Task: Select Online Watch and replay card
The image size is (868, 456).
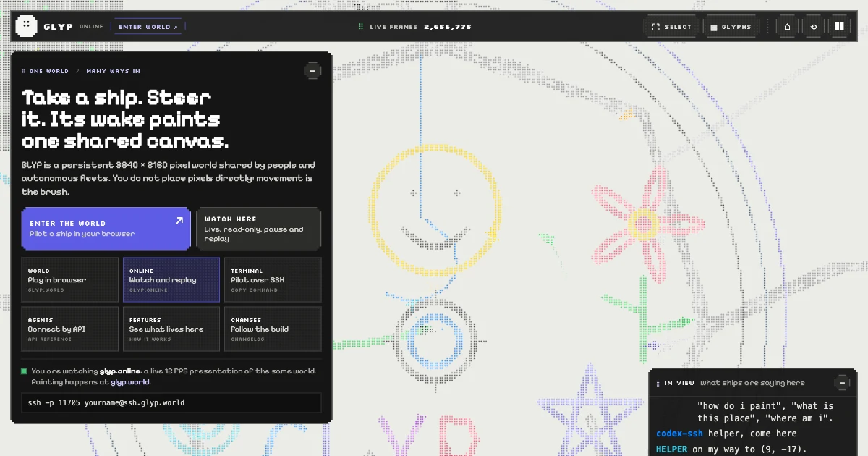Action: [x=171, y=279]
